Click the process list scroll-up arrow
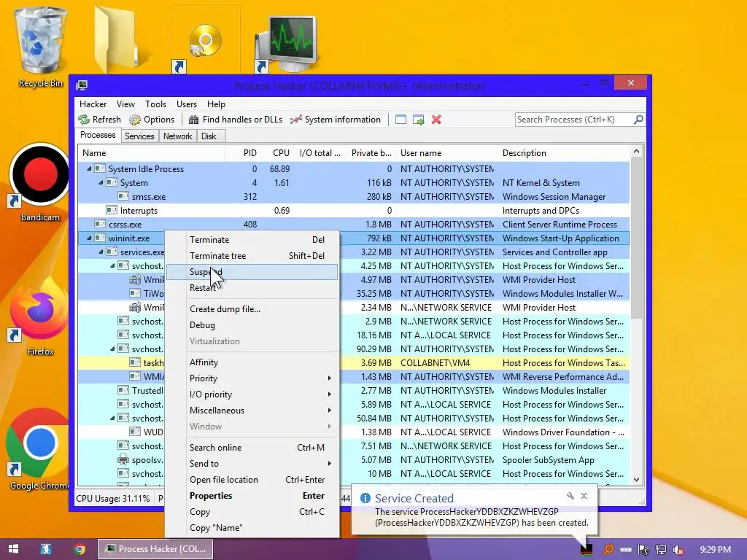The width and height of the screenshot is (747, 560). (x=636, y=152)
